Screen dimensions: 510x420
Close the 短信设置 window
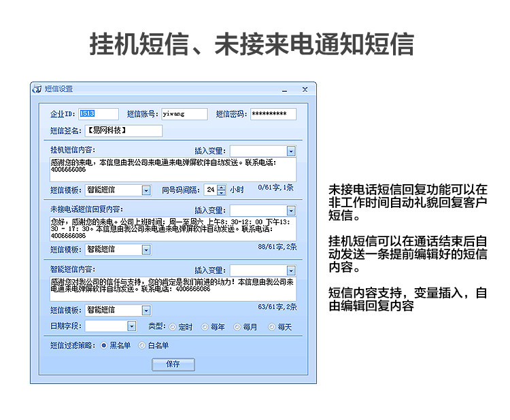[305, 90]
